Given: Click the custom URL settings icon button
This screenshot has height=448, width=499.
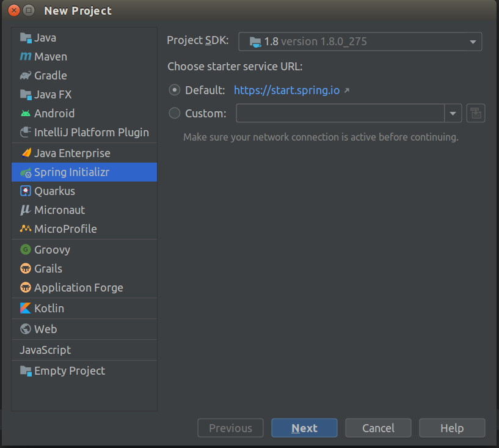Looking at the screenshot, I should click(x=476, y=114).
